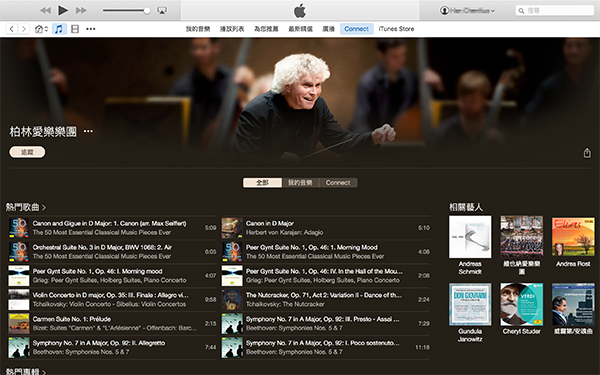This screenshot has width=600, height=375.
Task: Open the AirPlay output icon
Action: click(x=162, y=10)
